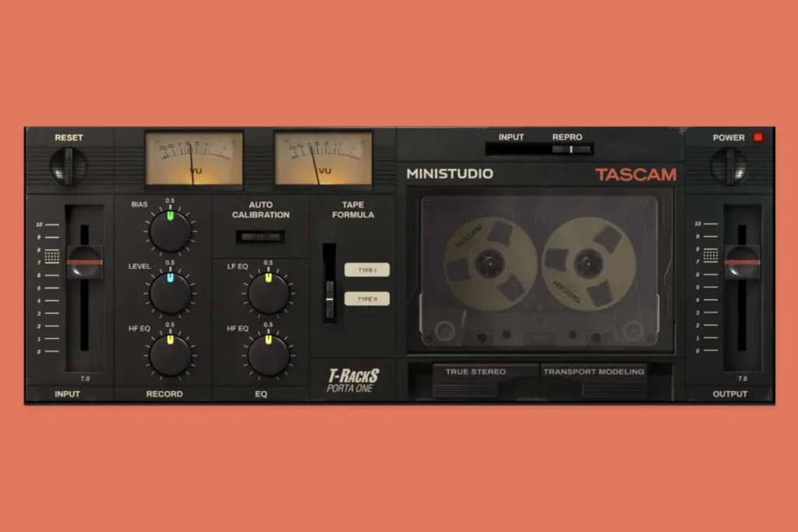Click the TASCAM logo
This screenshot has width=798, height=532.
637,174
